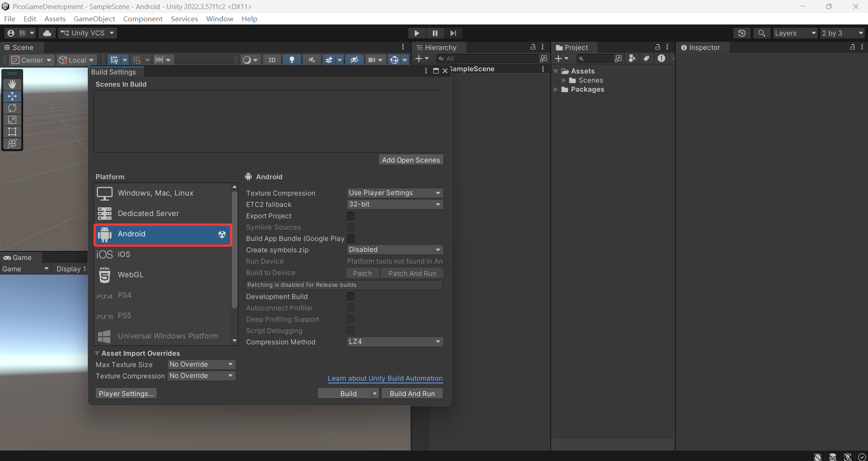Expand the Packages folder in Project
Image resolution: width=868 pixels, height=461 pixels.
(x=556, y=89)
